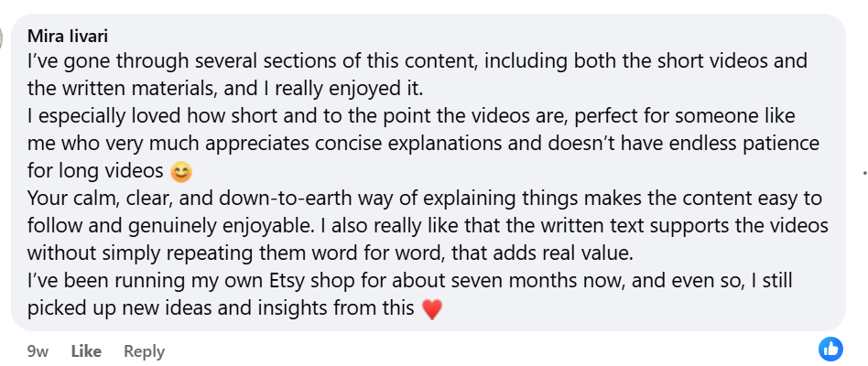Reply to Mira Iivari's comment

(x=144, y=350)
